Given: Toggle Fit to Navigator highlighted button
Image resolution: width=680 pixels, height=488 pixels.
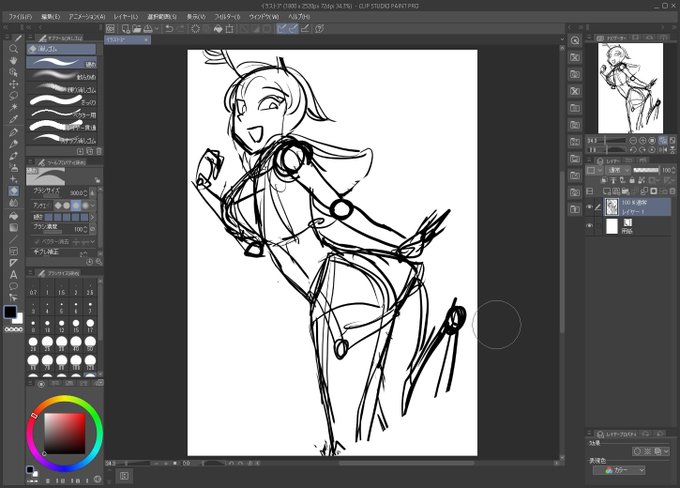Looking at the screenshot, I should click(663, 141).
